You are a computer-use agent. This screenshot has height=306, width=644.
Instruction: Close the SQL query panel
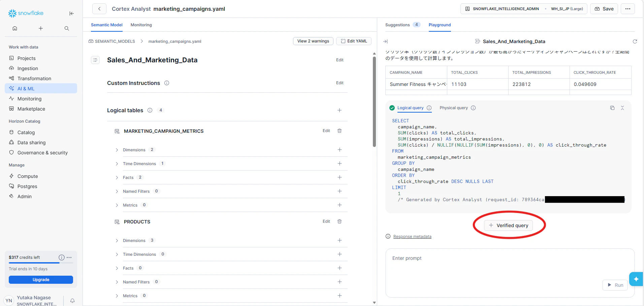click(x=622, y=108)
